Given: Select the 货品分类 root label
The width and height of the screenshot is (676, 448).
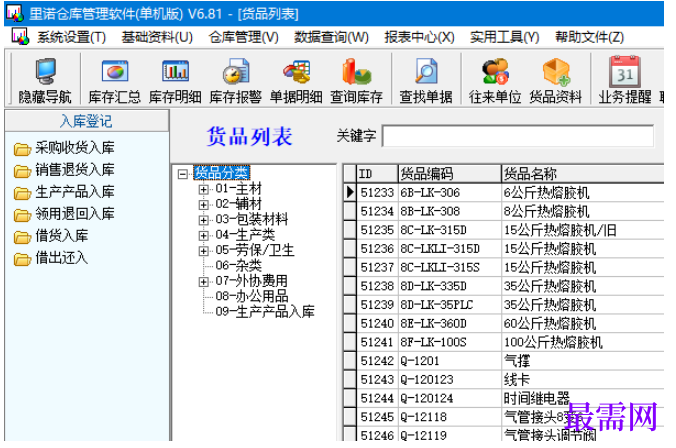Looking at the screenshot, I should click(x=221, y=173).
